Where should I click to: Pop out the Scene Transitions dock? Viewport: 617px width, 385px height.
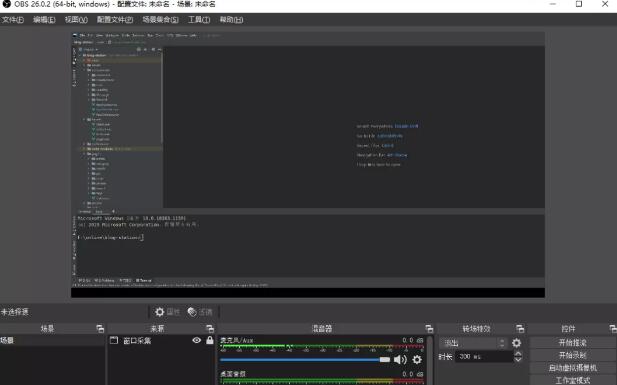(x=520, y=328)
